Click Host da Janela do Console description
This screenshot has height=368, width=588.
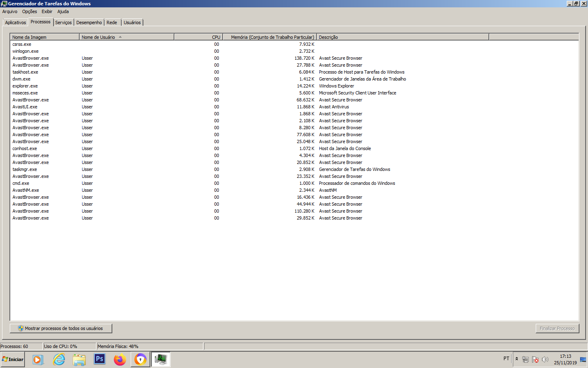point(345,148)
